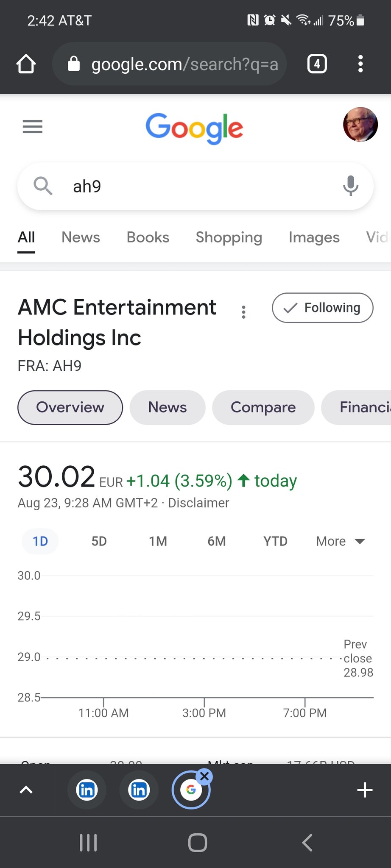Expand the More time range dropdown
Viewport: 391px width, 868px height.
click(x=340, y=541)
